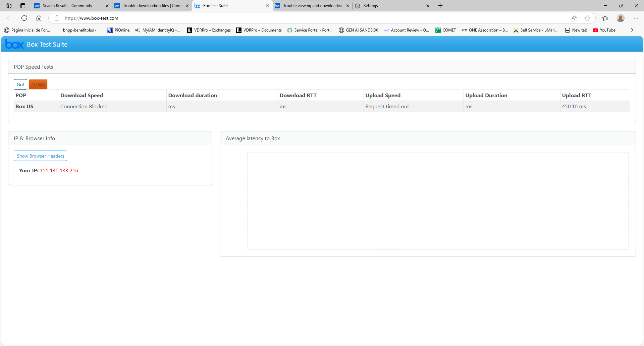This screenshot has width=644, height=346.
Task: Select the 10 MB file size button
Action: [38, 84]
